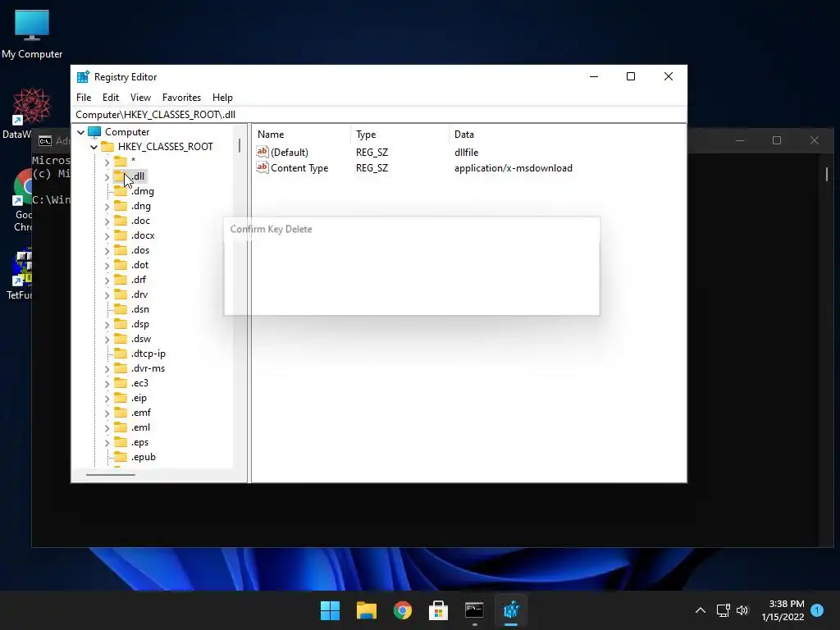This screenshot has height=630, width=840.
Task: Click the .eip folder icon
Action: pos(121,398)
